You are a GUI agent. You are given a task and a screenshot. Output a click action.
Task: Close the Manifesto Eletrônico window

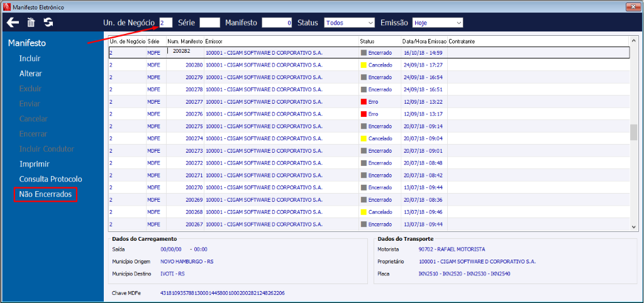pos(633,8)
